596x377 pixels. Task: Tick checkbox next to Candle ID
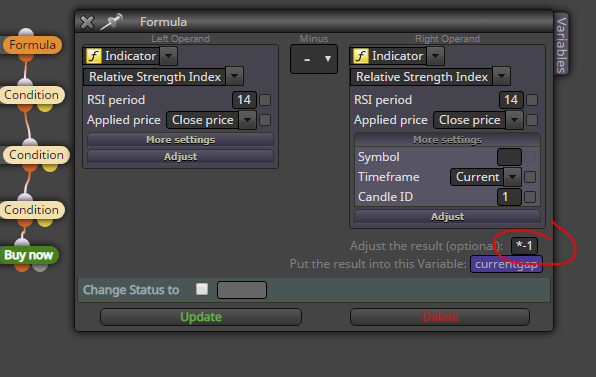530,197
